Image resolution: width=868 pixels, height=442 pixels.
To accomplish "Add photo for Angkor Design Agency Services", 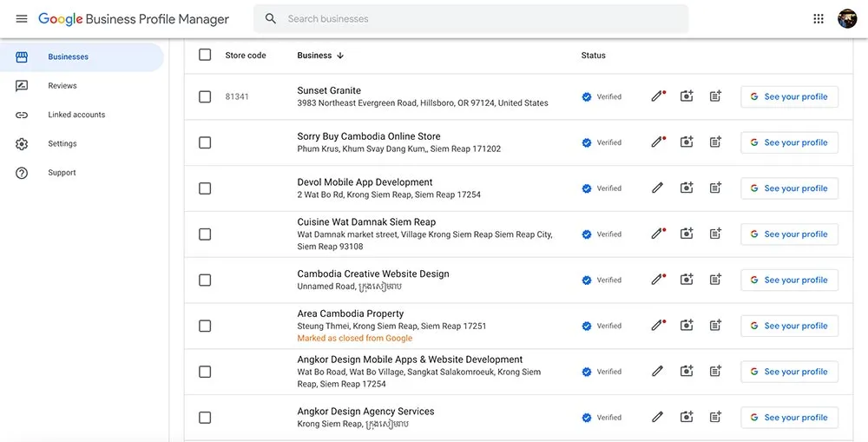I will pyautogui.click(x=687, y=418).
